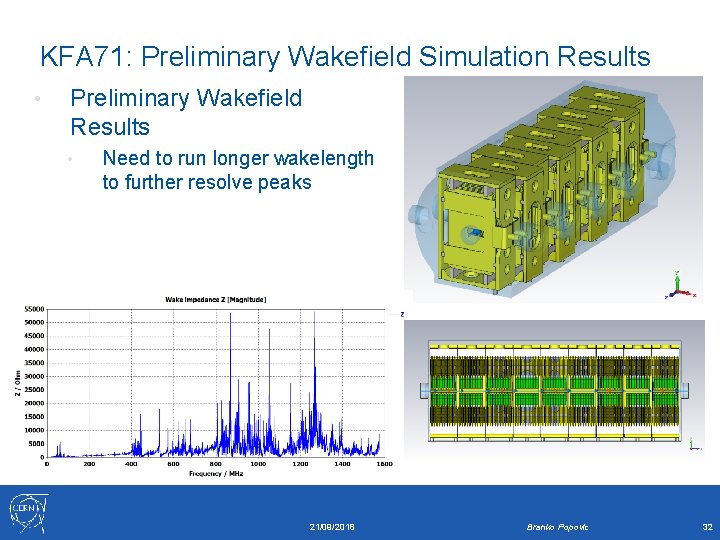Click the 55000 value on the y-axis
The height and width of the screenshot is (540, 720).
tap(35, 309)
